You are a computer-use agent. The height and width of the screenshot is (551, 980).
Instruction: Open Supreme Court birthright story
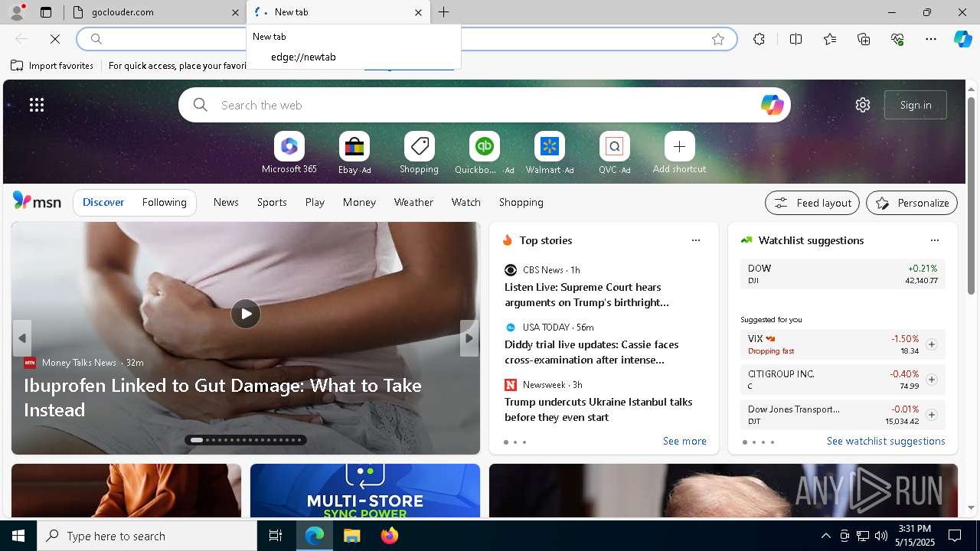586,295
